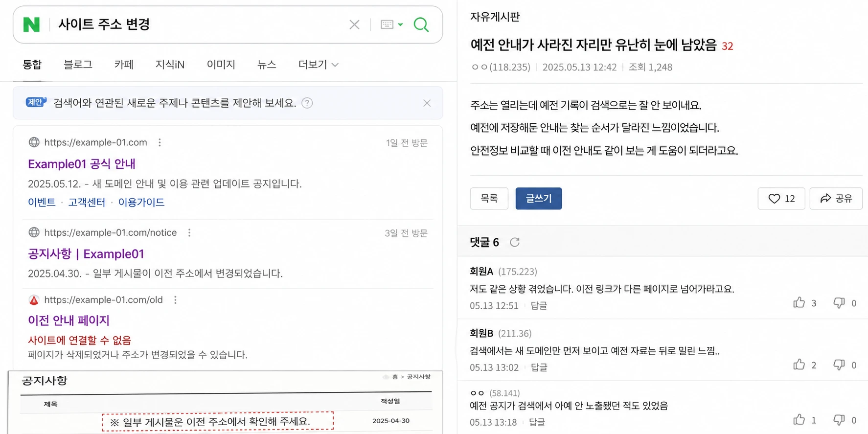Select the 통합 search tab

(32, 65)
